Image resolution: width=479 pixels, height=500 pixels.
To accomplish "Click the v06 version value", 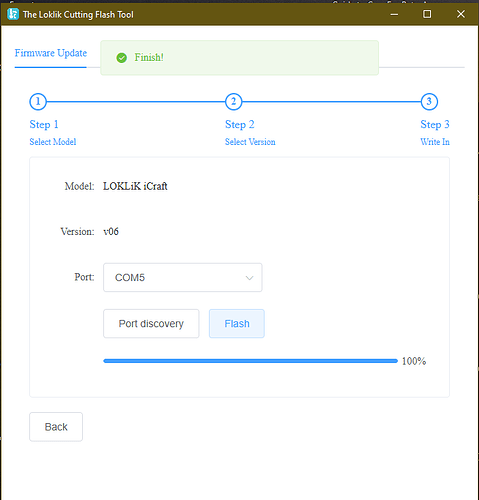I will coord(111,231).
